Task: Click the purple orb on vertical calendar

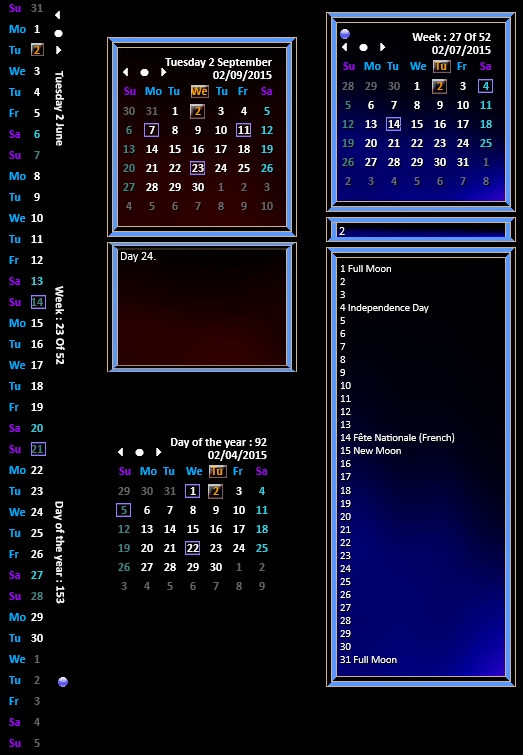Action: click(63, 682)
